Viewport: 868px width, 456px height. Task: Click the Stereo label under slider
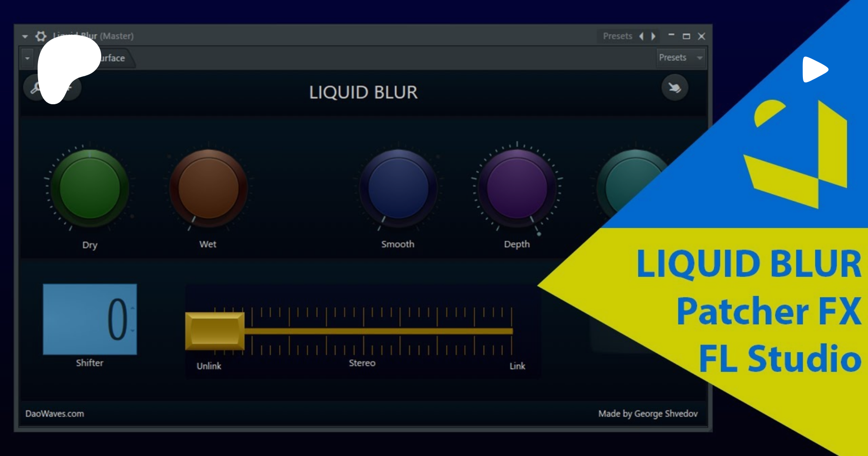[x=362, y=363]
